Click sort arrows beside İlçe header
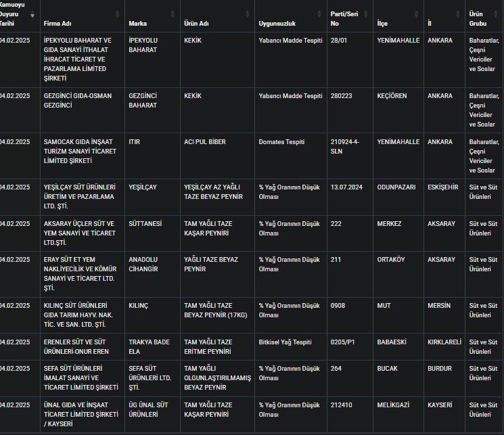 [417, 14]
